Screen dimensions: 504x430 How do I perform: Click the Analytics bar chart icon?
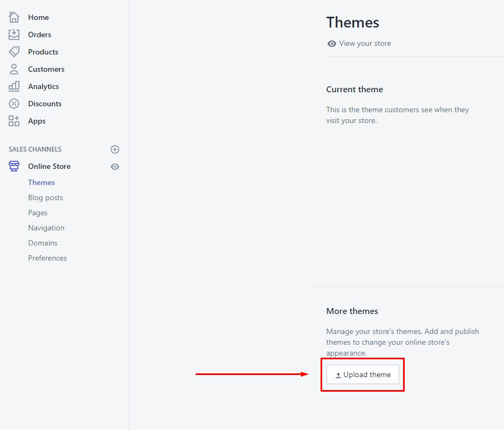(14, 86)
